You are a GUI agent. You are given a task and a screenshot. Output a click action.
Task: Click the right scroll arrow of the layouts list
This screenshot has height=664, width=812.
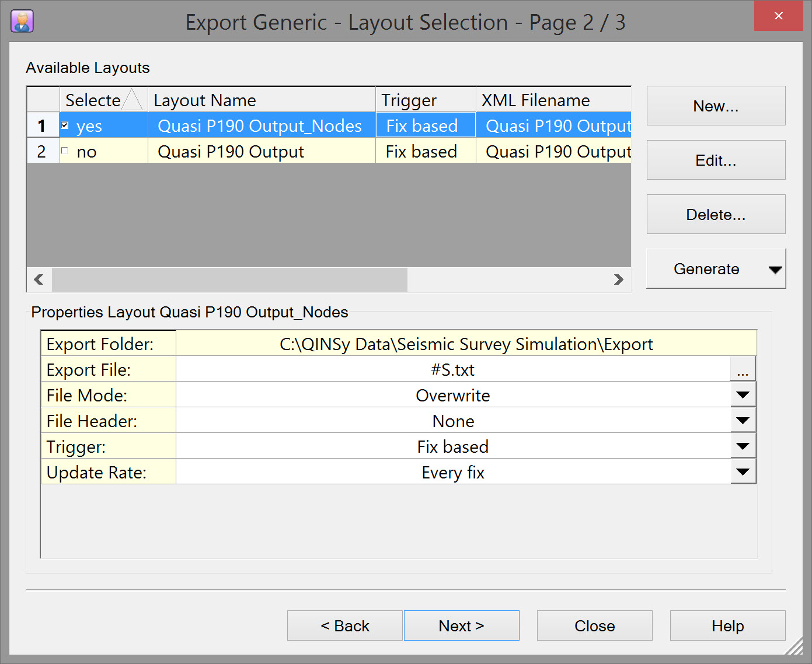(x=619, y=279)
